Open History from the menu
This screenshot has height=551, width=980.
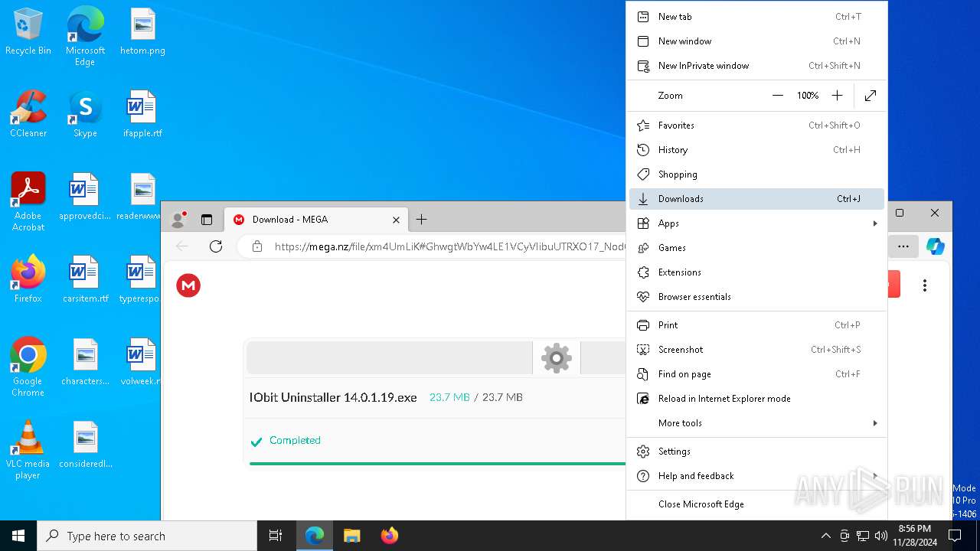click(x=756, y=150)
